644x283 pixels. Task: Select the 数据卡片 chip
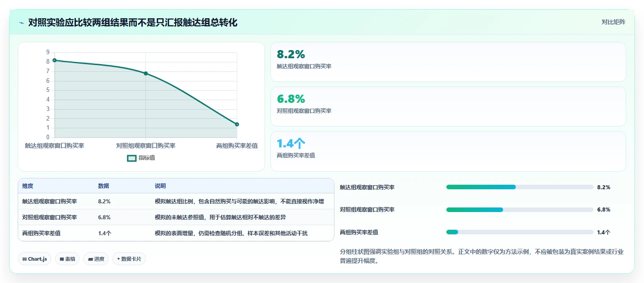point(129,259)
